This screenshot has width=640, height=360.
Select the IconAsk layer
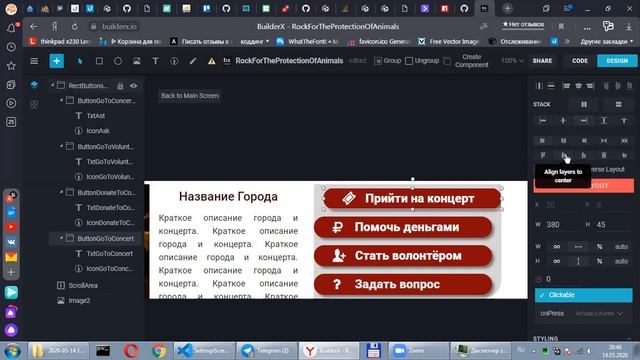click(98, 131)
